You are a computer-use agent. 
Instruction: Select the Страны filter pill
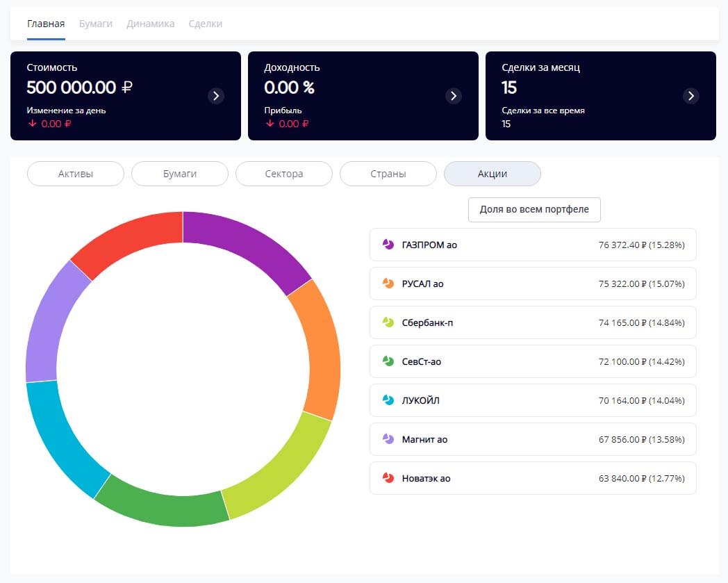(388, 174)
